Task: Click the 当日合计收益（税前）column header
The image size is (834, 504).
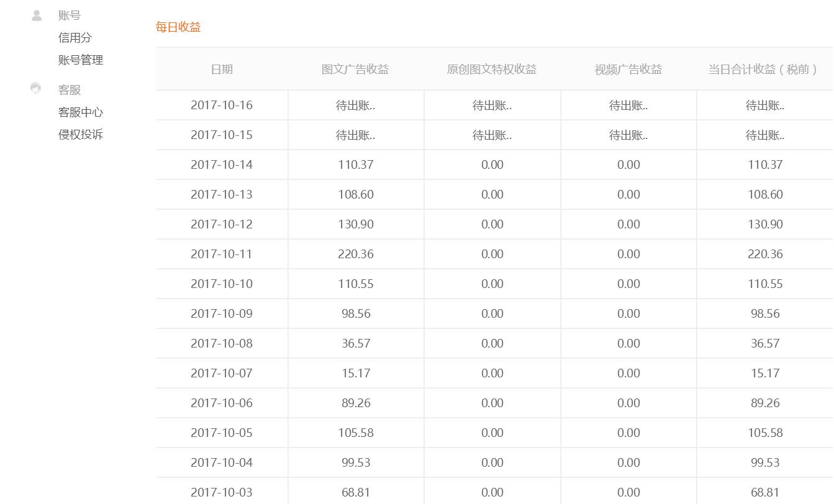Action: [x=765, y=69]
